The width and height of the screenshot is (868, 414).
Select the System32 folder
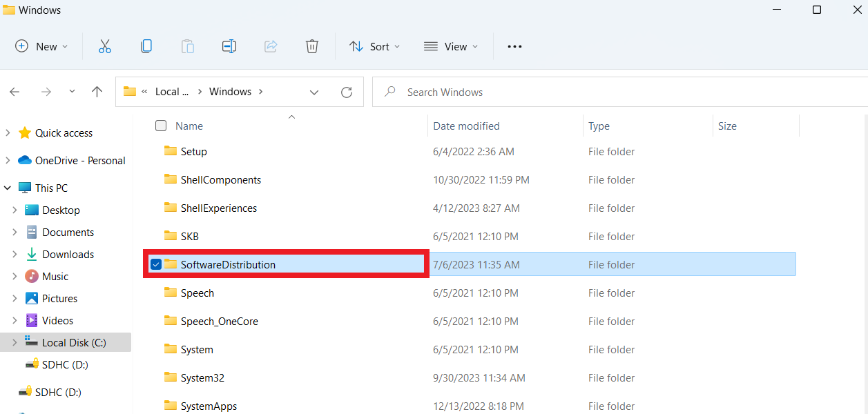[202, 377]
